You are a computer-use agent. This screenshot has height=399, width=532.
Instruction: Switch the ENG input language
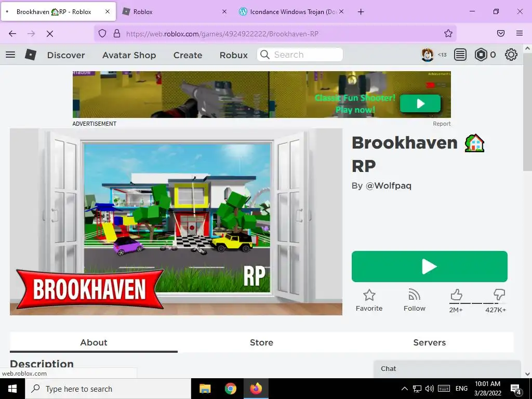[x=461, y=389]
